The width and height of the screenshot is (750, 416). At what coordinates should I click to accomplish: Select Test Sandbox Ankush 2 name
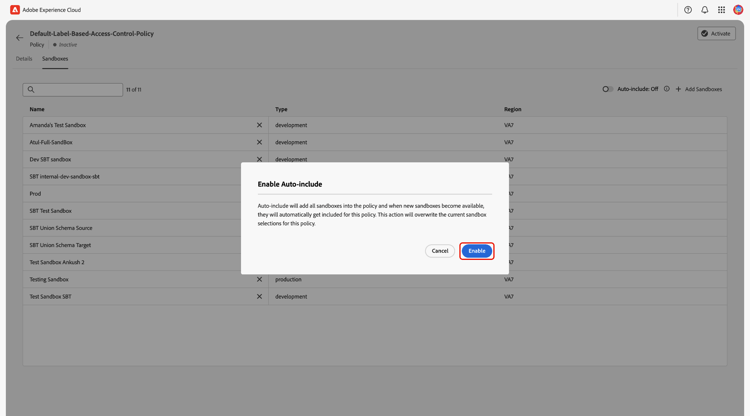(x=57, y=263)
